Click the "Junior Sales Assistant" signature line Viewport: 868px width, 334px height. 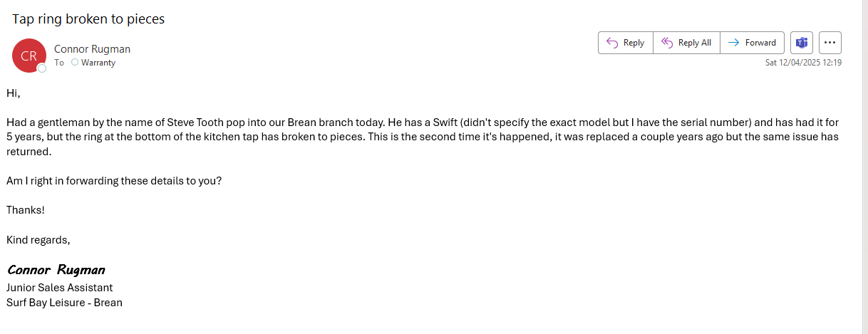pyautogui.click(x=60, y=288)
